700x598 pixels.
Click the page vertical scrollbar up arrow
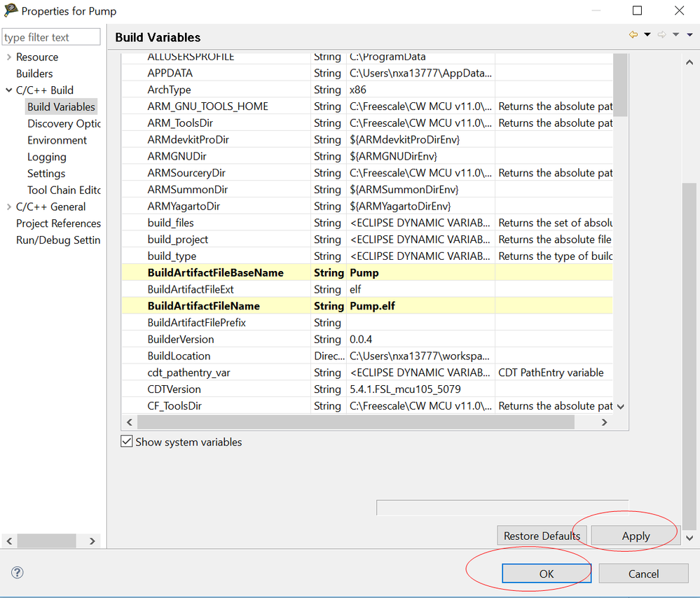coord(689,62)
